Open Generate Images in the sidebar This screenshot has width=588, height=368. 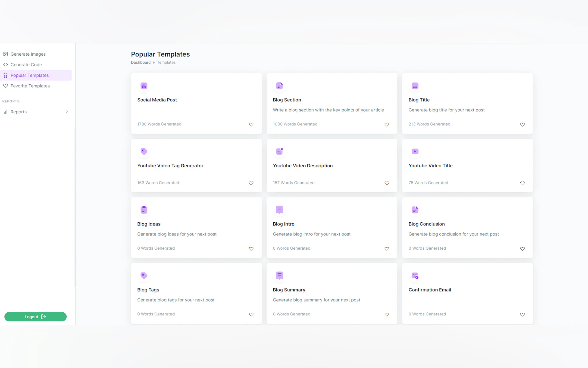point(28,54)
